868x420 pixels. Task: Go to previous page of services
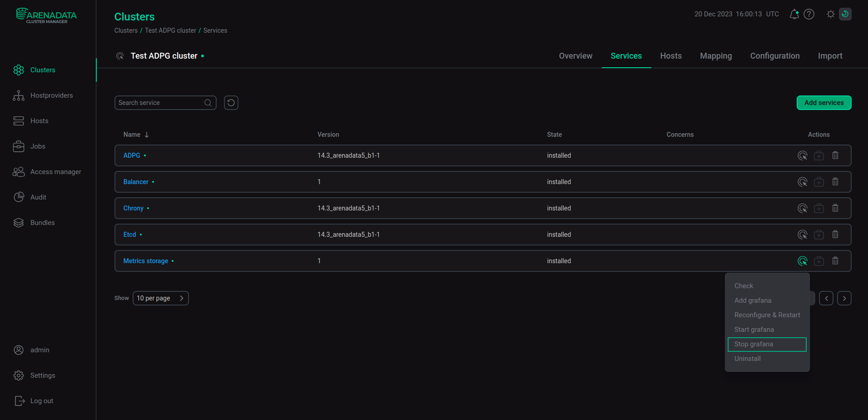click(826, 298)
